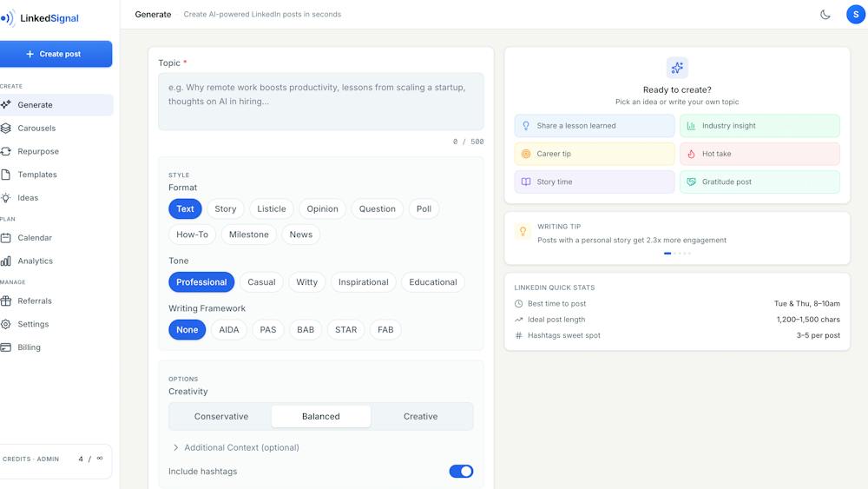Click the hash icon next to Hashtags sweet spot

tap(519, 335)
